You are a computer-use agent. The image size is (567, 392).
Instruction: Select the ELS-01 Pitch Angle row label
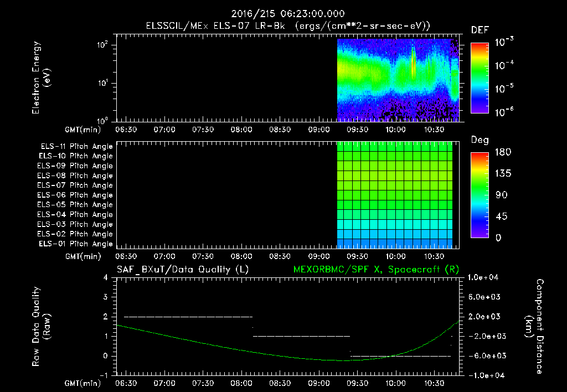(76, 244)
